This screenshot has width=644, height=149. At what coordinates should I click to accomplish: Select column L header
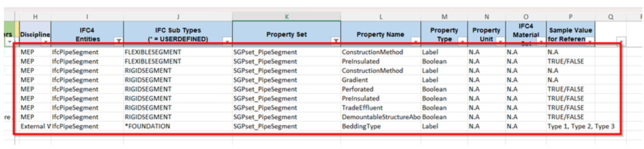tap(381, 16)
